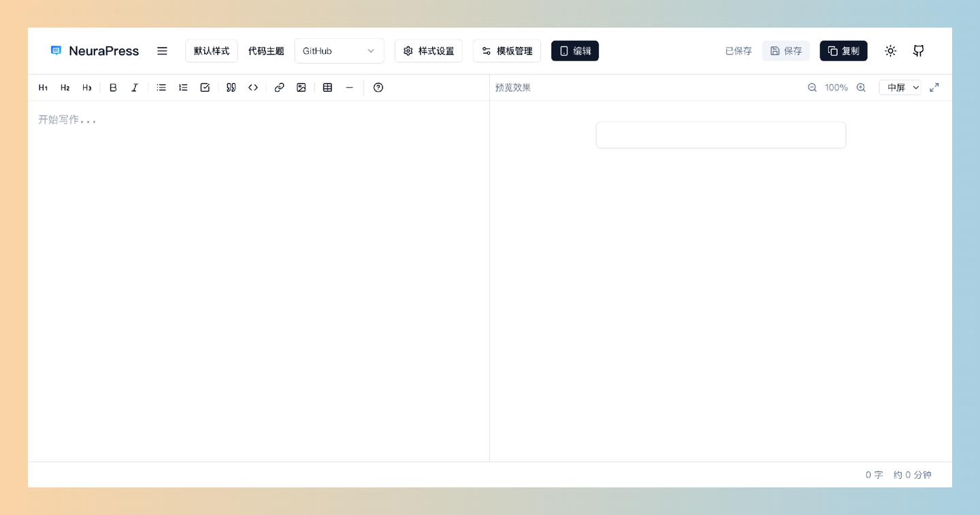The image size is (980, 515).
Task: Insert a Heading 2 with H2 icon
Action: coord(65,88)
